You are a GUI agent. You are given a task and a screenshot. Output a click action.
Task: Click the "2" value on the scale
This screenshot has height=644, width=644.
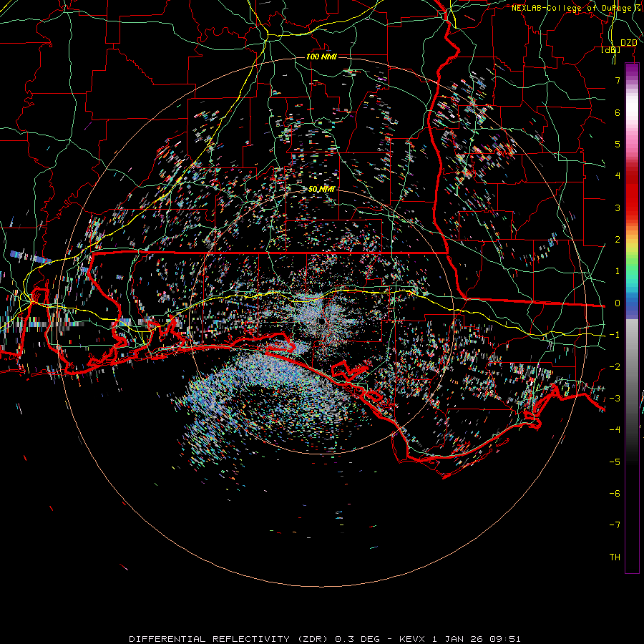(618, 240)
